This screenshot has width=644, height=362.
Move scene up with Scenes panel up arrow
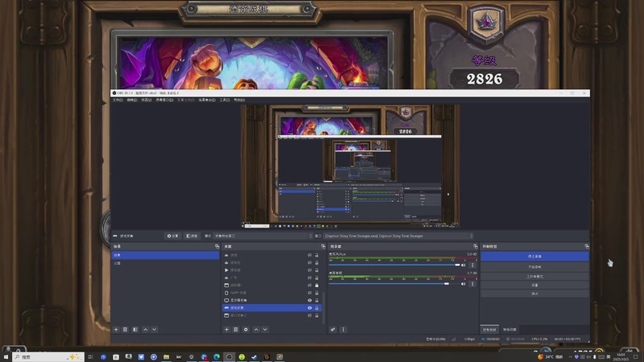click(x=146, y=329)
